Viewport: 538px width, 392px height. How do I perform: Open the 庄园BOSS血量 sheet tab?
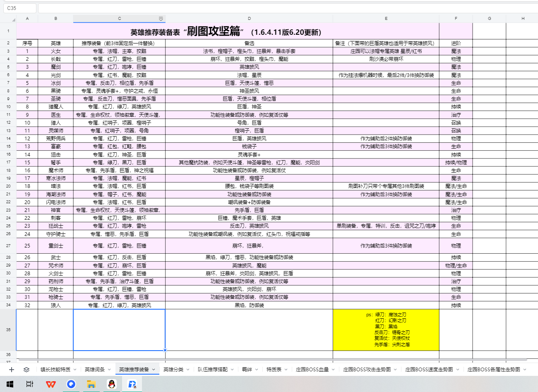pyautogui.click(x=312, y=370)
